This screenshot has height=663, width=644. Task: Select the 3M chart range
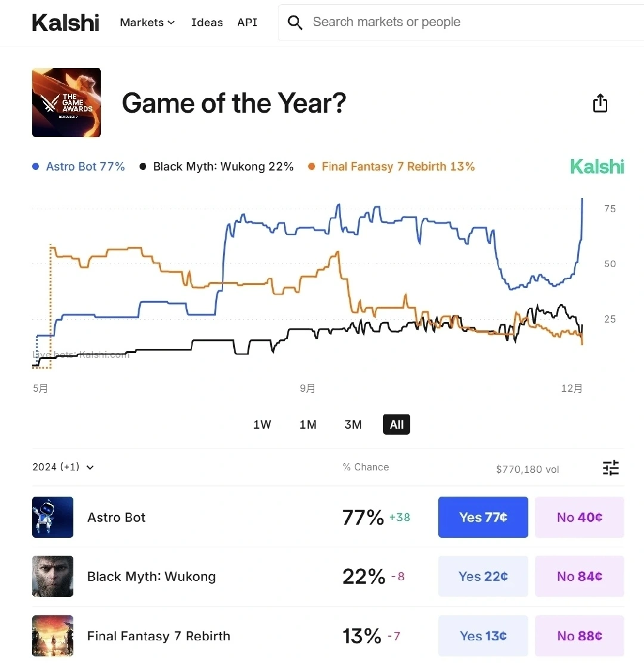353,425
